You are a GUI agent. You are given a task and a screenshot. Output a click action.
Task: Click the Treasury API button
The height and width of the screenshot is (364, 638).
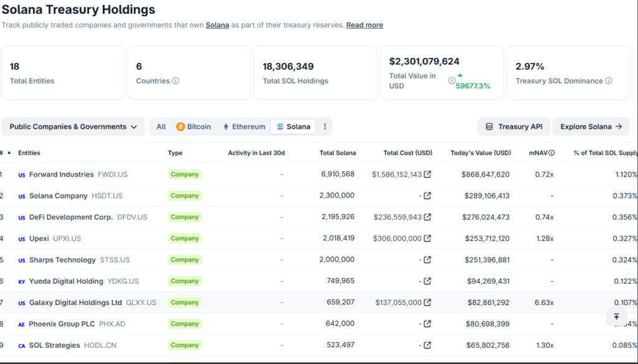[513, 127]
